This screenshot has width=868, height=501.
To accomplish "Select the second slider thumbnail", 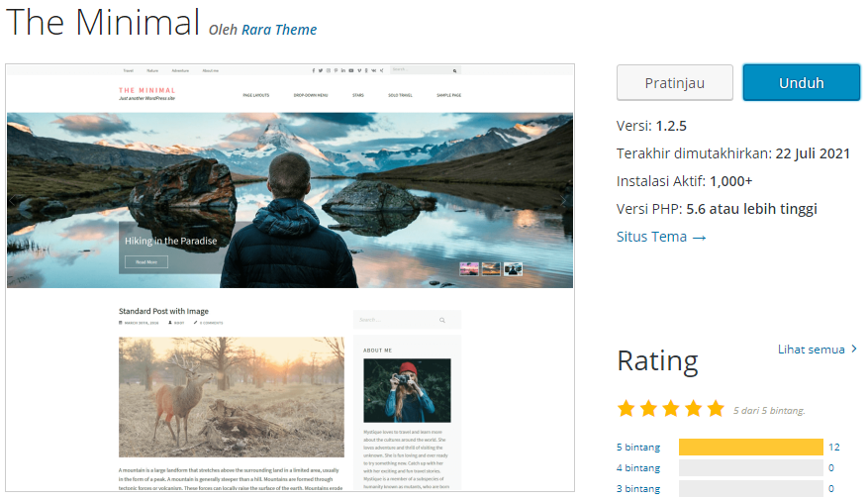I will [491, 269].
